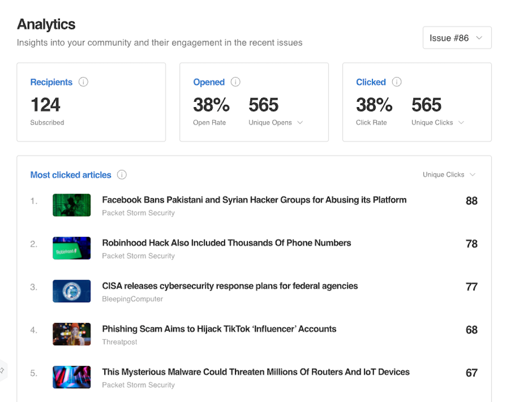Click the Most clicked articles heading
Image resolution: width=532 pixels, height=402 pixels.
70,174
